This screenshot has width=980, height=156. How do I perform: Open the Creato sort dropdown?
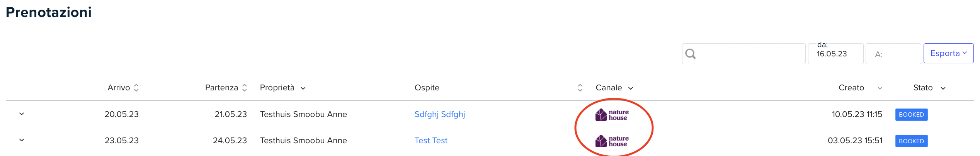[880, 88]
